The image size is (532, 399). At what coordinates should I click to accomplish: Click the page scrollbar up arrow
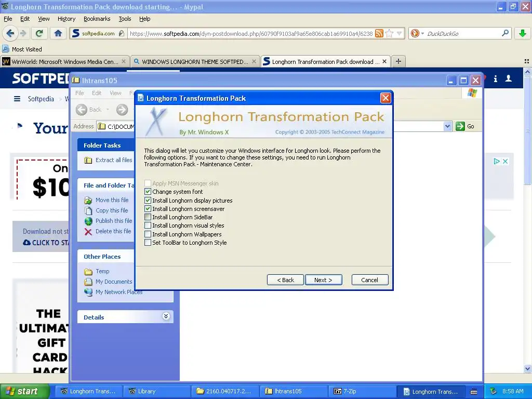click(527, 72)
